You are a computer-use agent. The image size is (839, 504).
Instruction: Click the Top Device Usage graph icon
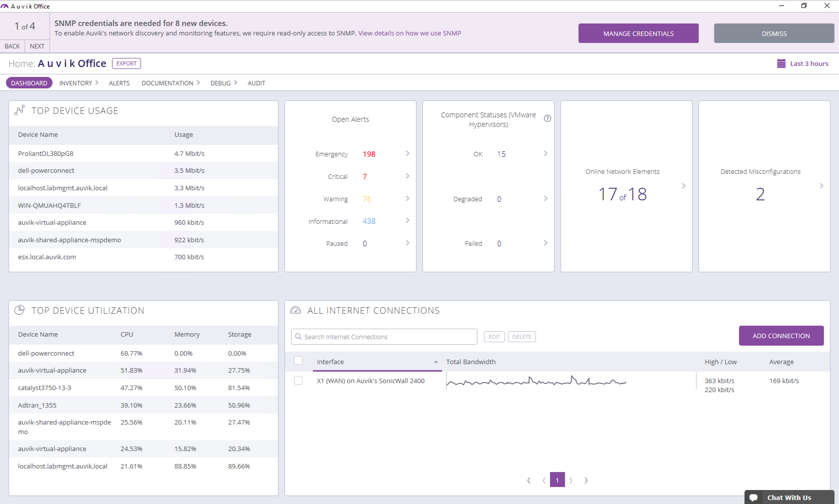(20, 110)
